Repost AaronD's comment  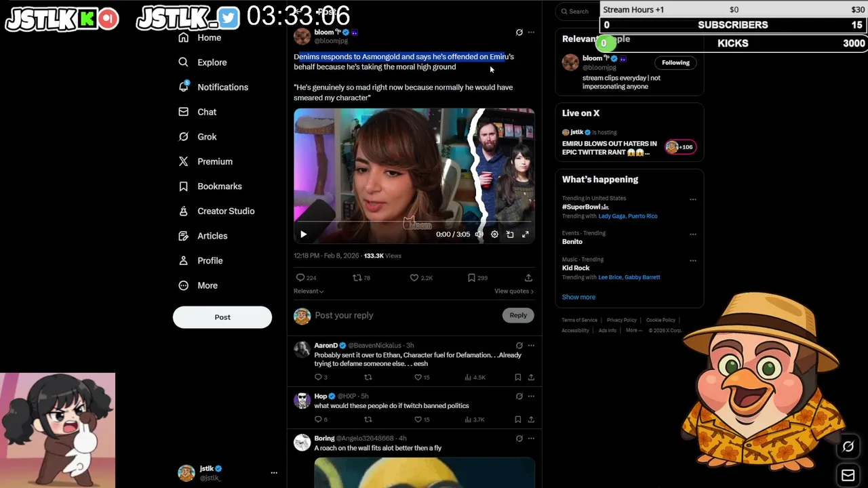coord(368,378)
